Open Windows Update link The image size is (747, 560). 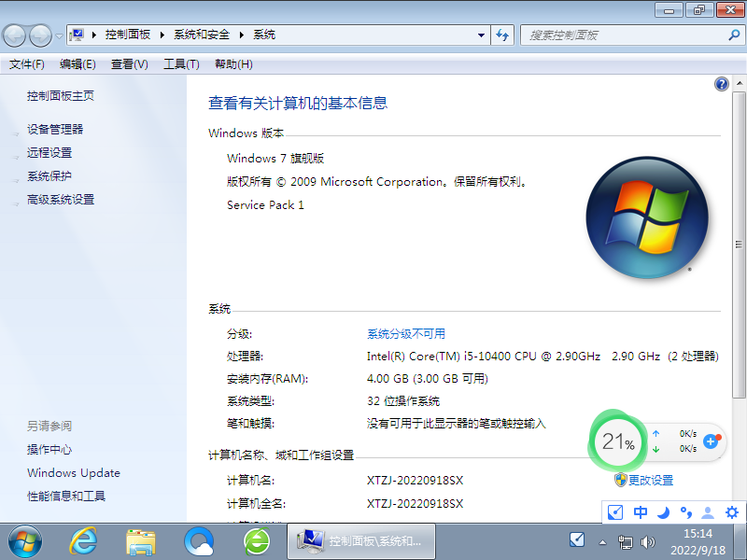[x=74, y=473]
